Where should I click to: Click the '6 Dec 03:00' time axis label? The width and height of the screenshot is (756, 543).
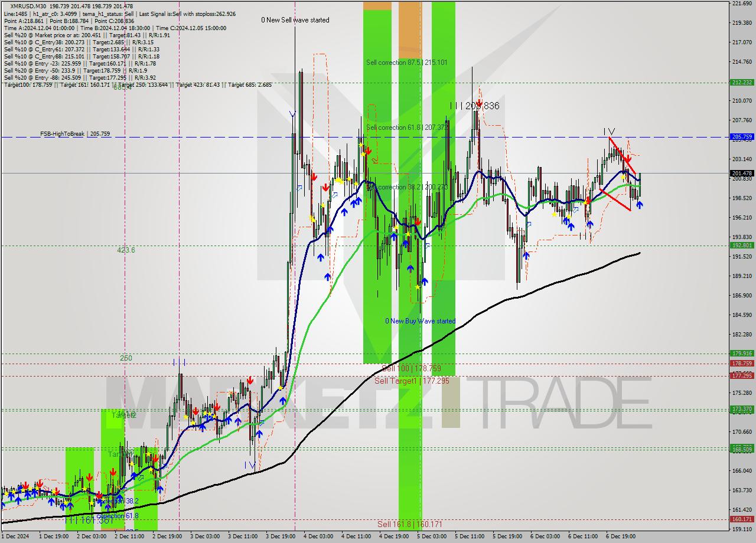(545, 537)
